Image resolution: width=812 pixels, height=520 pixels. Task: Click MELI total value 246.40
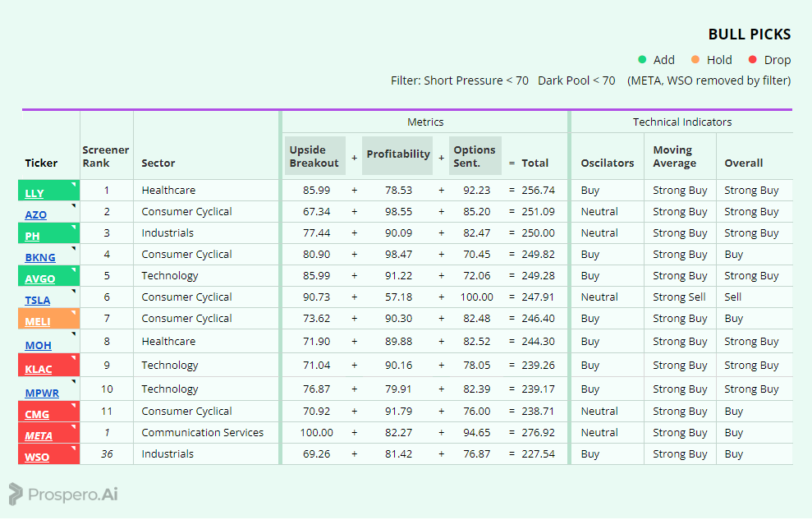pyautogui.click(x=538, y=318)
